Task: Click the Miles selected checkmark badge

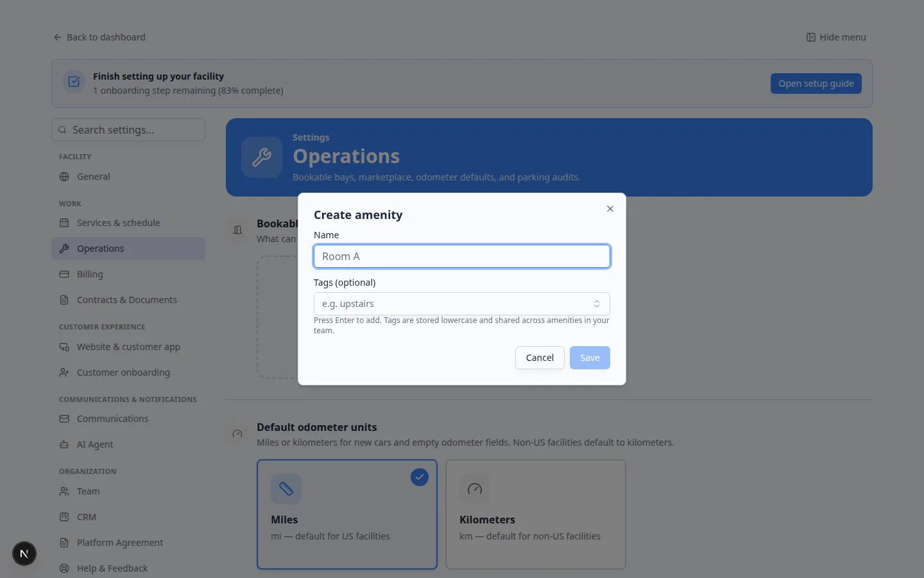Action: (420, 477)
